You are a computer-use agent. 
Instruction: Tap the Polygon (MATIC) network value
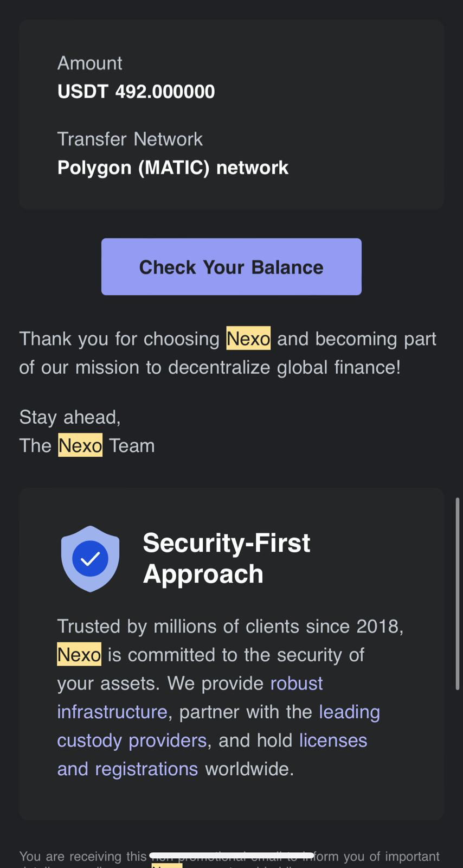click(x=172, y=168)
